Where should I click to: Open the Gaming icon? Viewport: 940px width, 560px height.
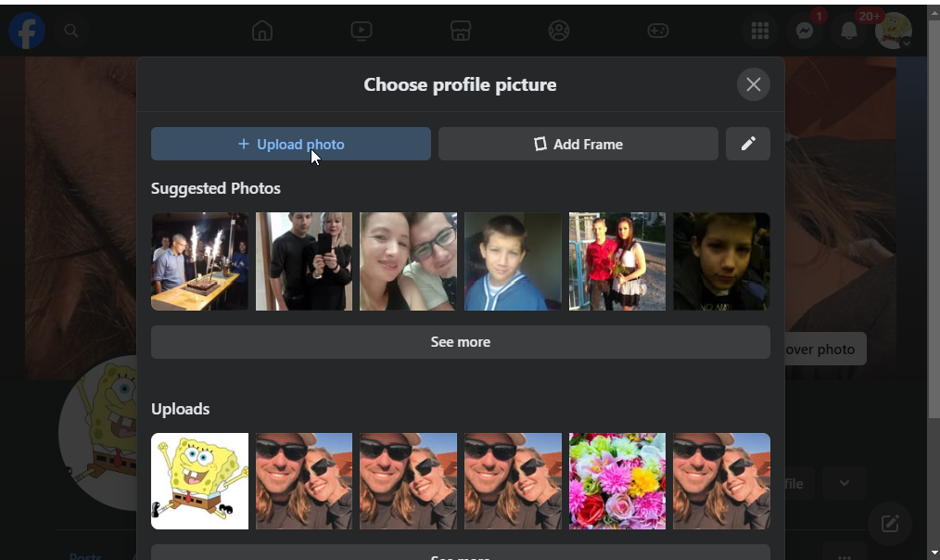pyautogui.click(x=657, y=32)
